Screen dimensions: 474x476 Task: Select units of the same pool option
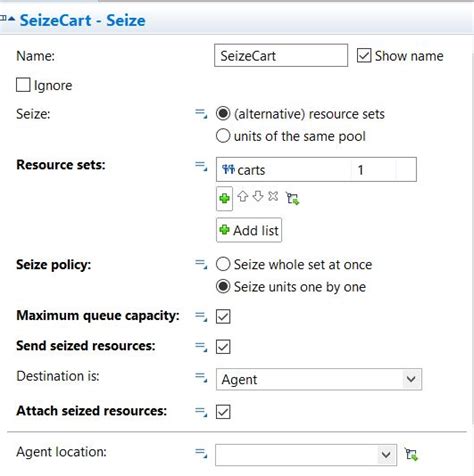[x=223, y=136]
